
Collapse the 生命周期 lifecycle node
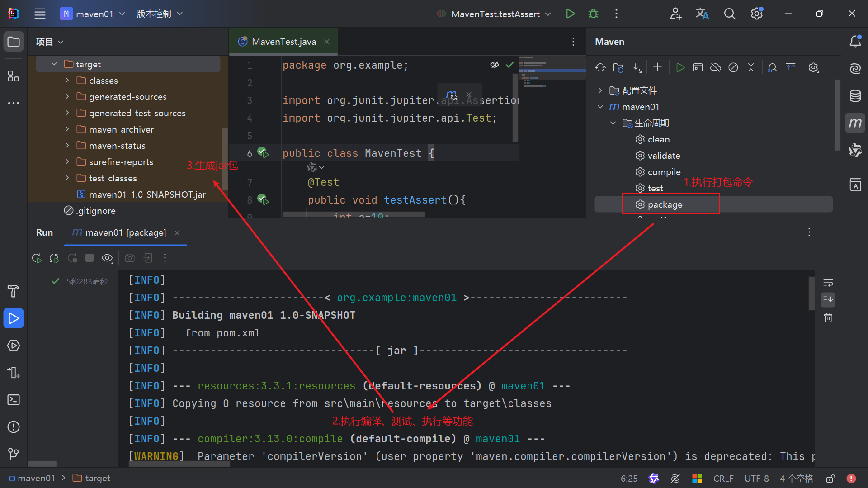point(613,123)
